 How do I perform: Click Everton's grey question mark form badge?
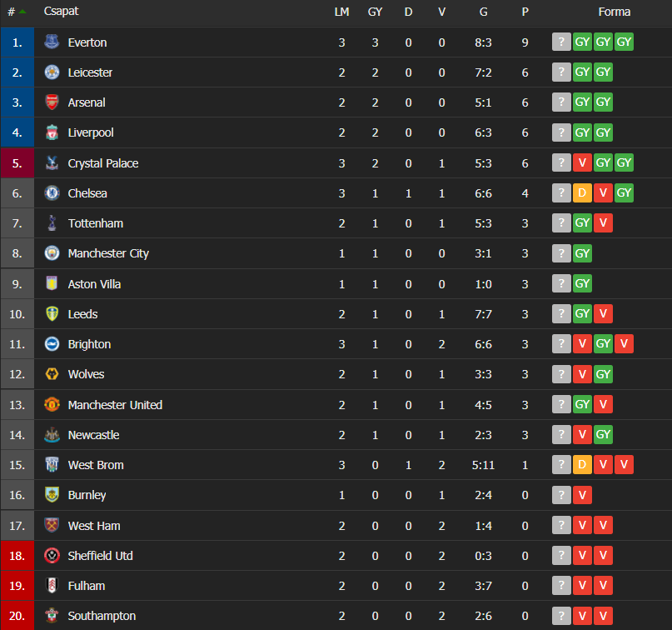tap(561, 42)
